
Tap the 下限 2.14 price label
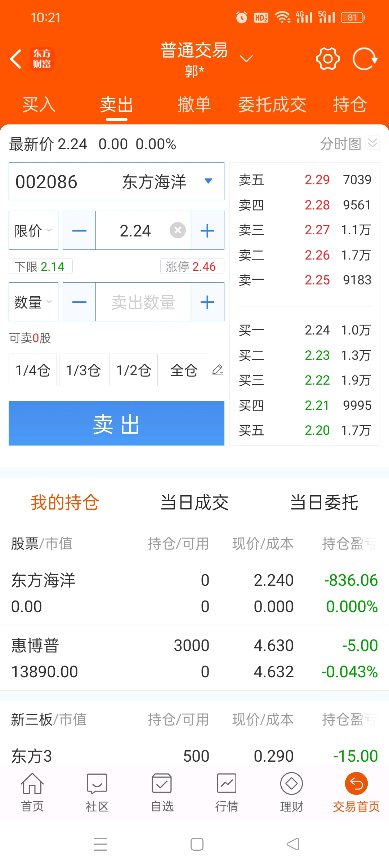[x=41, y=266]
